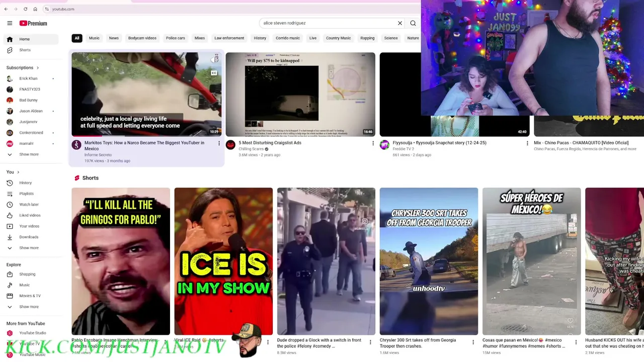Open the hamburger guide menu
Viewport: 644px width, 362px height.
coord(10,23)
